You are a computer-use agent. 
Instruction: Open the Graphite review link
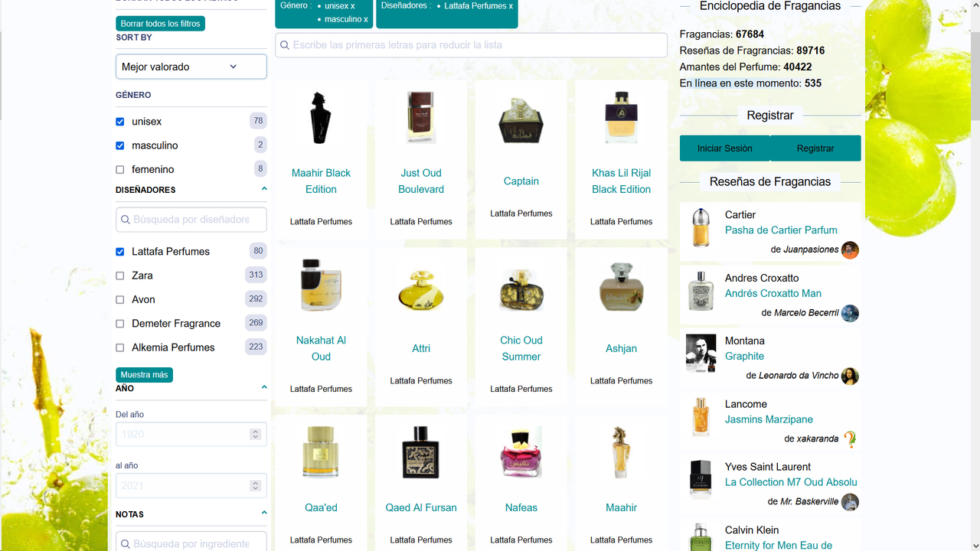(x=744, y=356)
